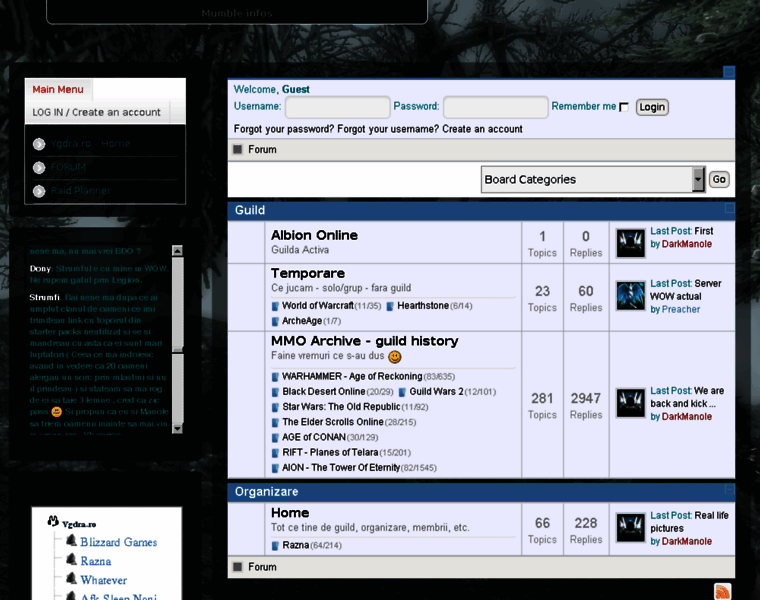Open the RSS feed icon
Image resolution: width=760 pixels, height=600 pixels.
[722, 592]
